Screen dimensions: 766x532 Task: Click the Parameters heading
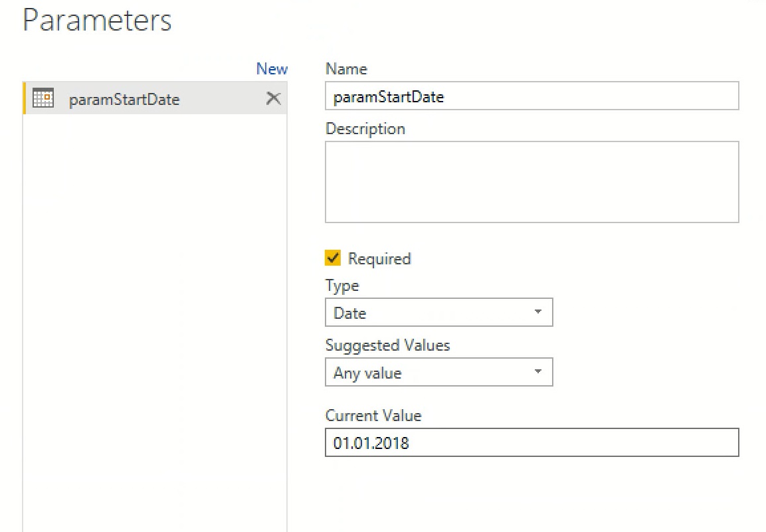(x=96, y=20)
